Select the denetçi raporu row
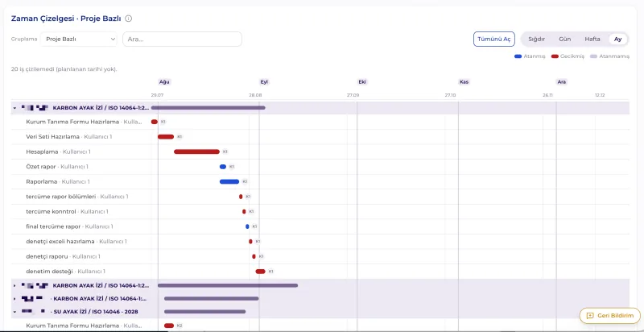 [320, 256]
